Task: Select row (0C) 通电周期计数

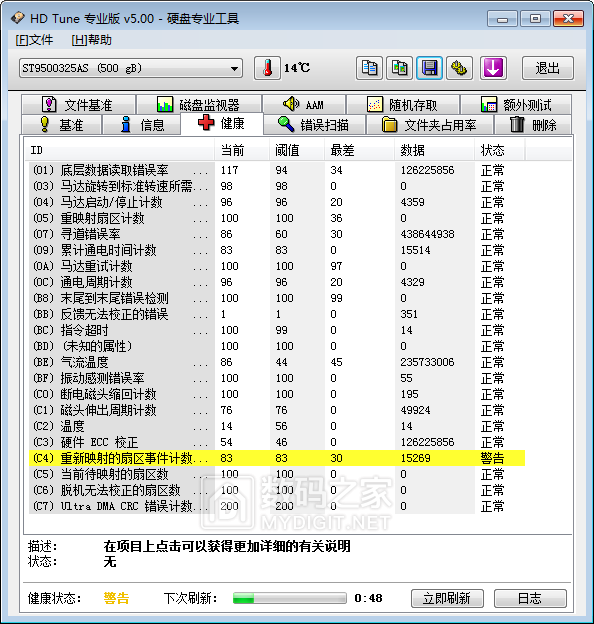Action: [277, 282]
